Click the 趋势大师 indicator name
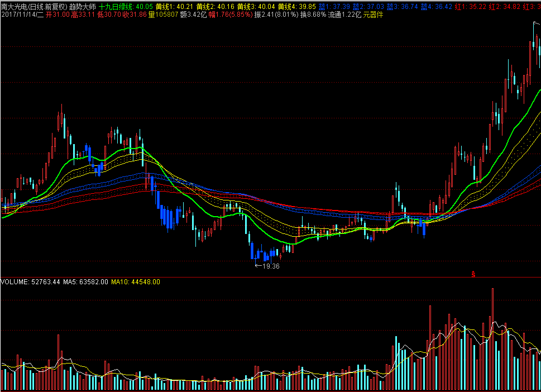The width and height of the screenshot is (541, 392). coord(83,7)
